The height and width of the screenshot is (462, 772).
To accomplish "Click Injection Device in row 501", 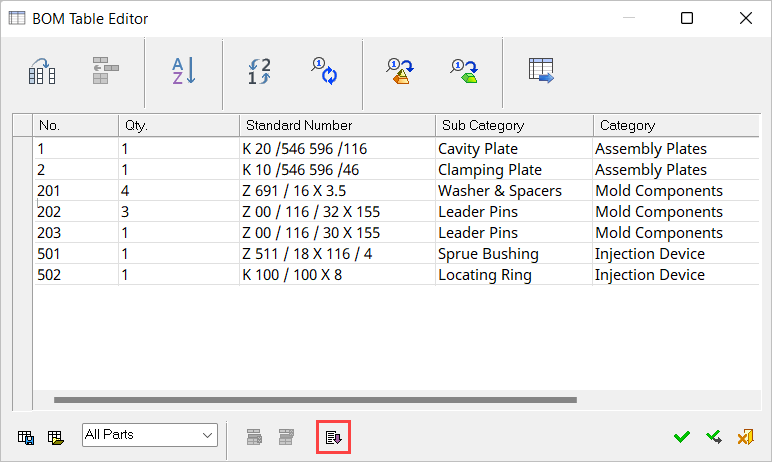I will 676,254.
